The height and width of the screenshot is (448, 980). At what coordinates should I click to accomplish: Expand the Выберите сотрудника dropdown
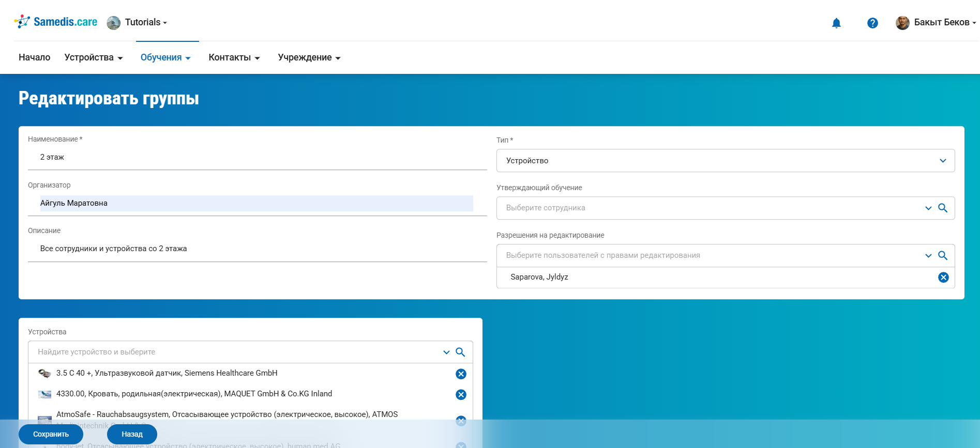[928, 208]
